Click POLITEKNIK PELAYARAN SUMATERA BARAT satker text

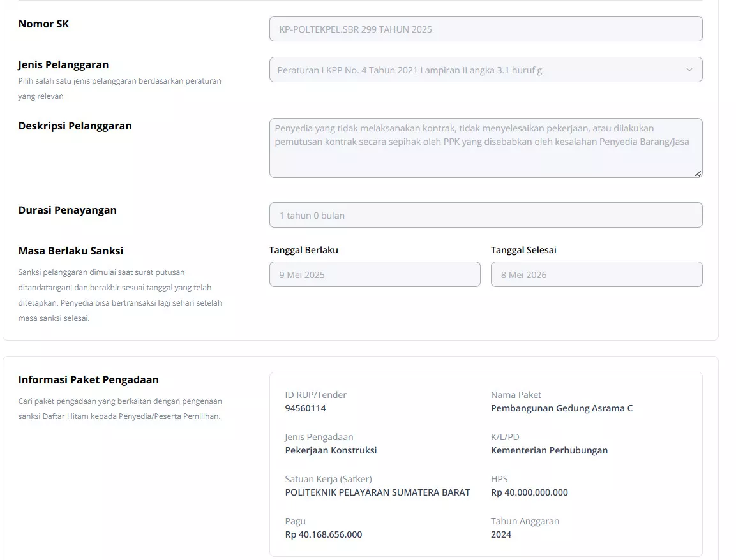tap(377, 492)
